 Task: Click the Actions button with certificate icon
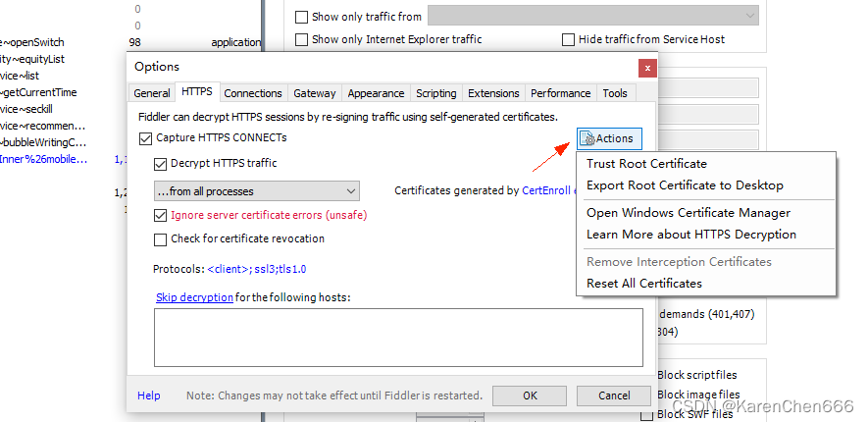click(x=609, y=138)
